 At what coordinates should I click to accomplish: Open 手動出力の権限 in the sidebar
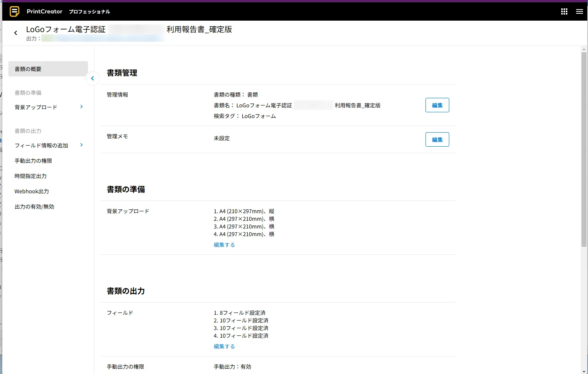(33, 161)
